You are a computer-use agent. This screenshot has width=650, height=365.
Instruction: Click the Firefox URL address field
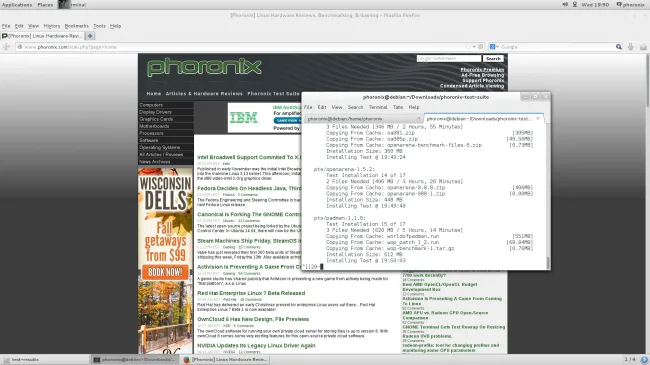pos(245,47)
